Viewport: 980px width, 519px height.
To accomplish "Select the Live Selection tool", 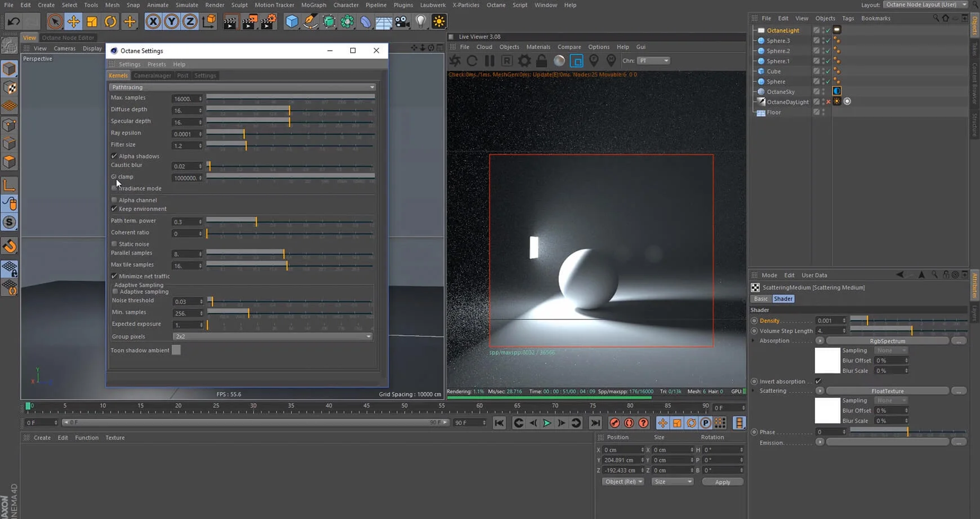I will pos(55,21).
